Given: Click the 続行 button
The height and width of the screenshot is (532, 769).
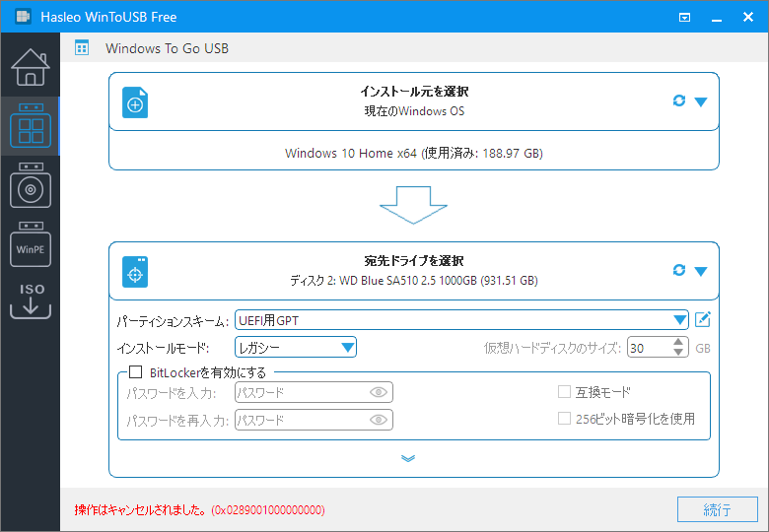Looking at the screenshot, I should click(x=718, y=509).
